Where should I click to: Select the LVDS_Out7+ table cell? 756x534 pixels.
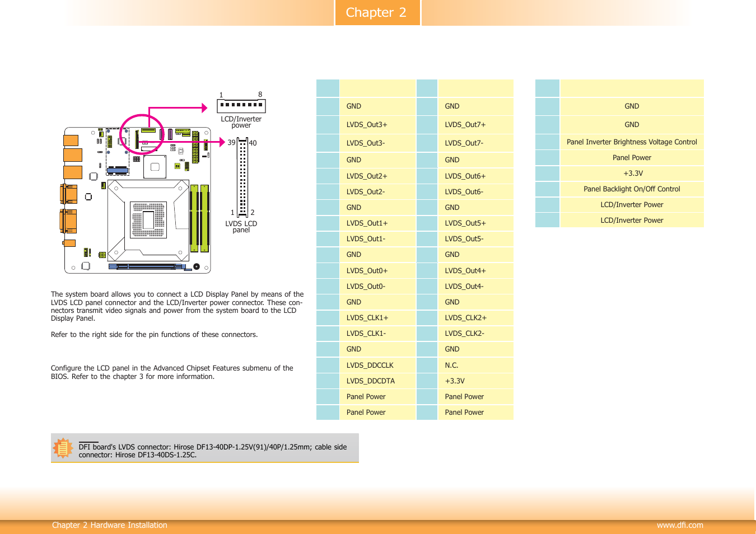476,125
